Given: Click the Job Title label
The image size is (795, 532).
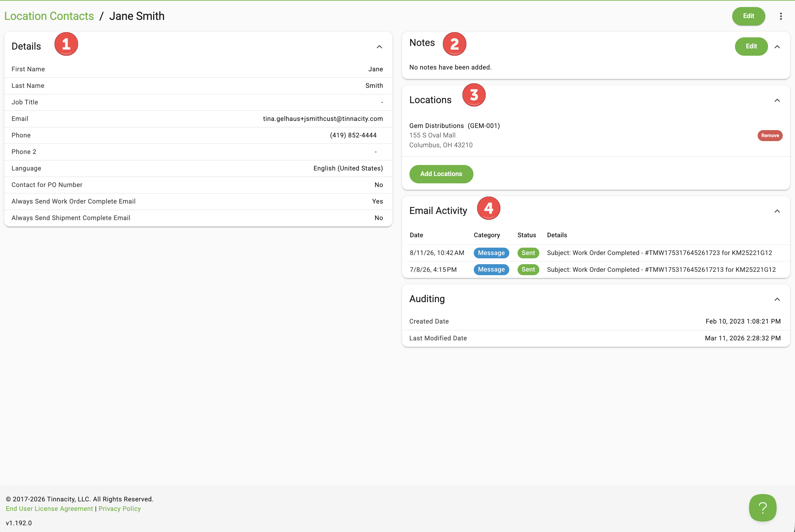Looking at the screenshot, I should pos(24,102).
